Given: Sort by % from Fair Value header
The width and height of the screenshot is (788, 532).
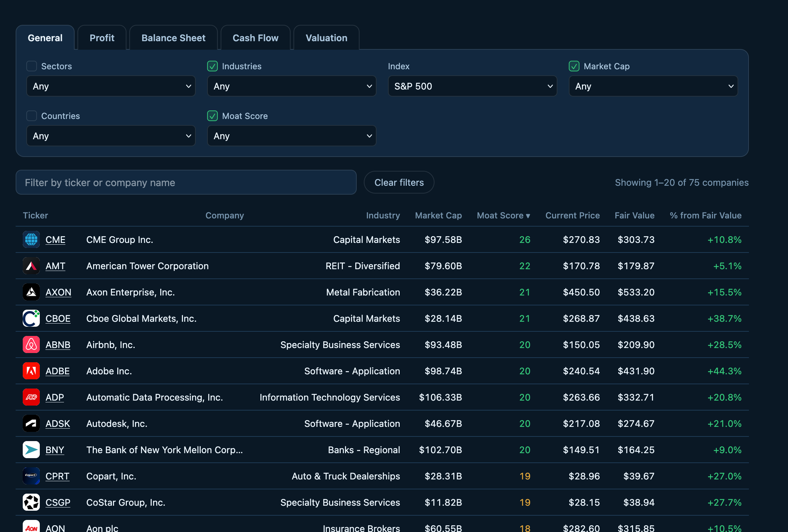Looking at the screenshot, I should point(706,215).
